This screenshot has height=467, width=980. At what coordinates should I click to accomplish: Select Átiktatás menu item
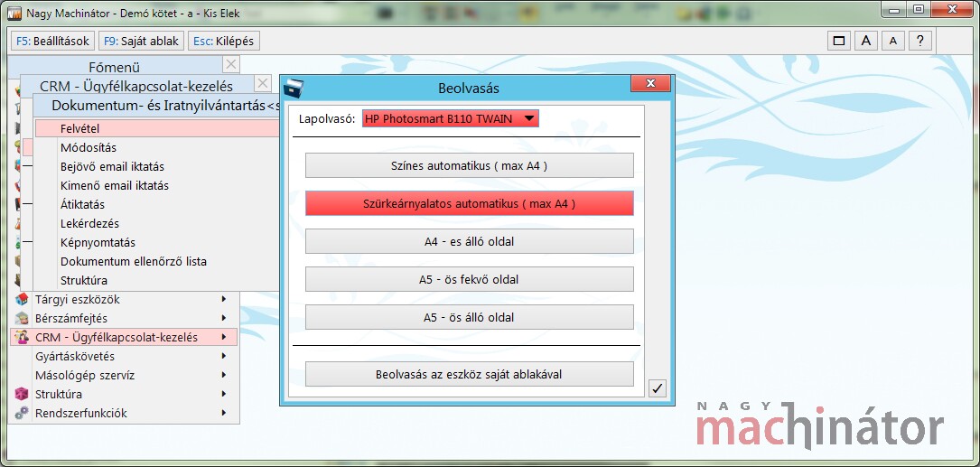coord(157,204)
